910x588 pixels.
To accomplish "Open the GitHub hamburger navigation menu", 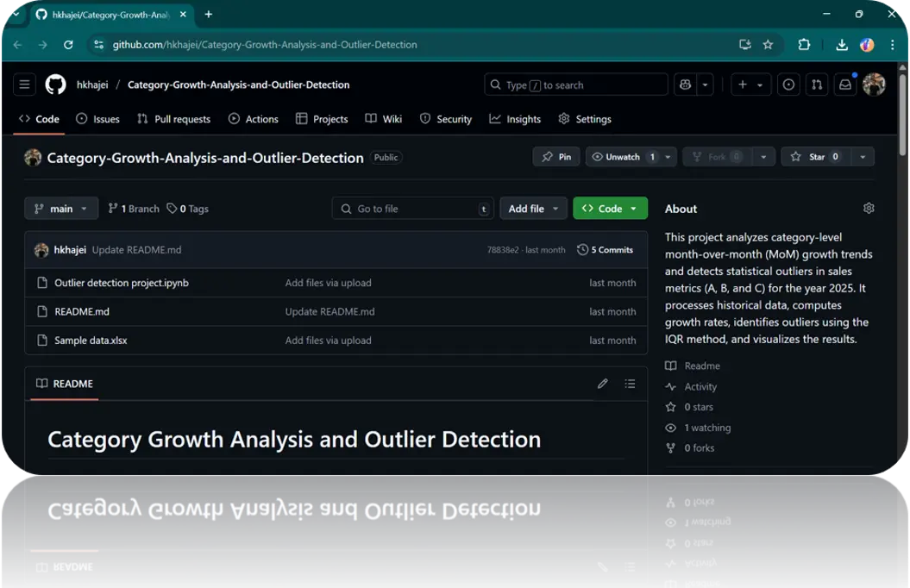I will click(x=24, y=84).
